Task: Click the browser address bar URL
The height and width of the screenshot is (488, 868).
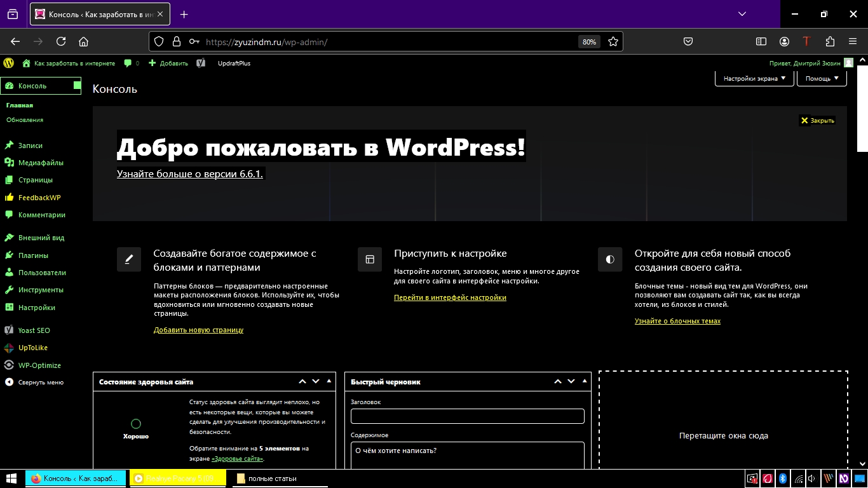Action: (267, 42)
